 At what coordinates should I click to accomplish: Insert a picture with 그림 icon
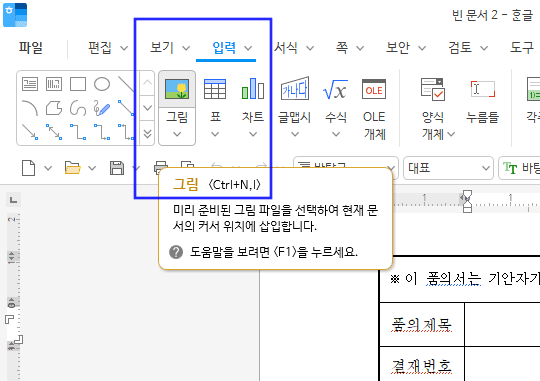177,89
